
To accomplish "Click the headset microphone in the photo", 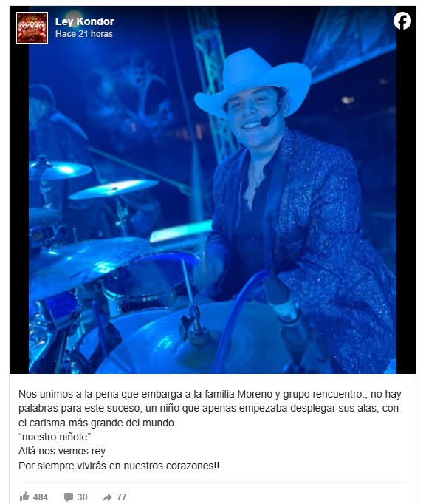I will pos(266,121).
